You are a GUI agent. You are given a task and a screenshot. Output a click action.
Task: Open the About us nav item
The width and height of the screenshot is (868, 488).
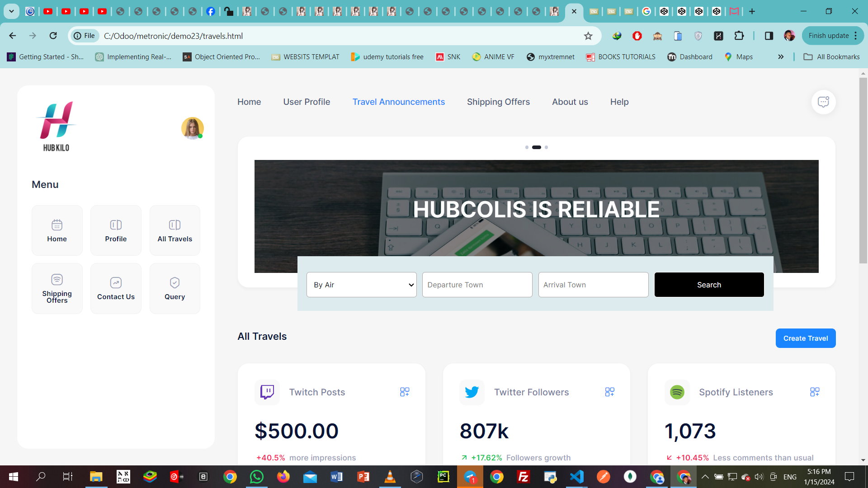(570, 102)
